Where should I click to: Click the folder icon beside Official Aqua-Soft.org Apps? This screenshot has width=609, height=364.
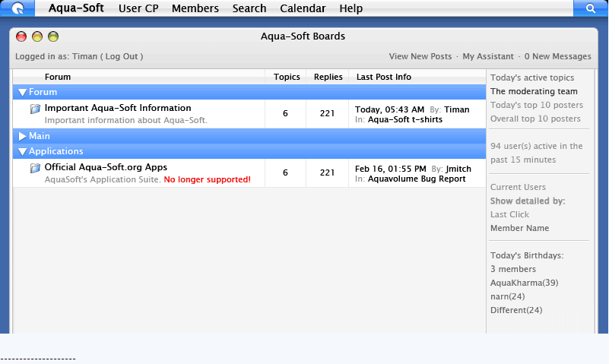35,168
